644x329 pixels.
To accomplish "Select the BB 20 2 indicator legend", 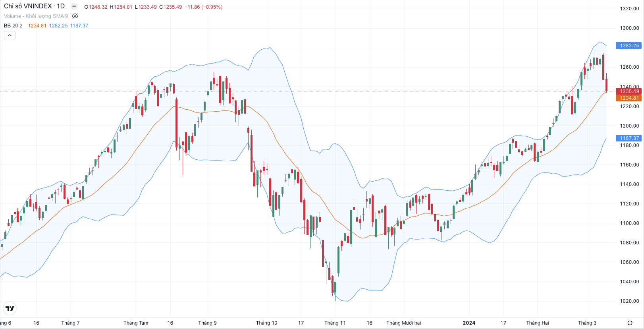I will [x=13, y=26].
